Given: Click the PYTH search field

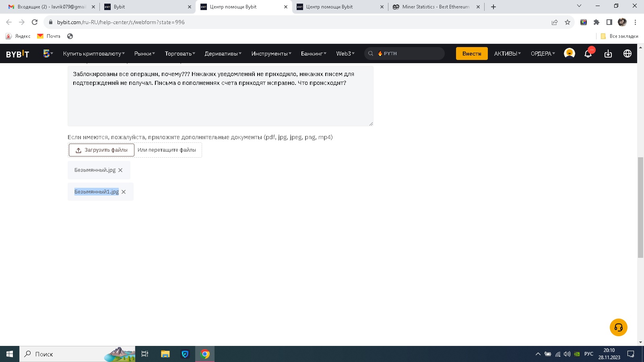Looking at the screenshot, I should (x=405, y=53).
